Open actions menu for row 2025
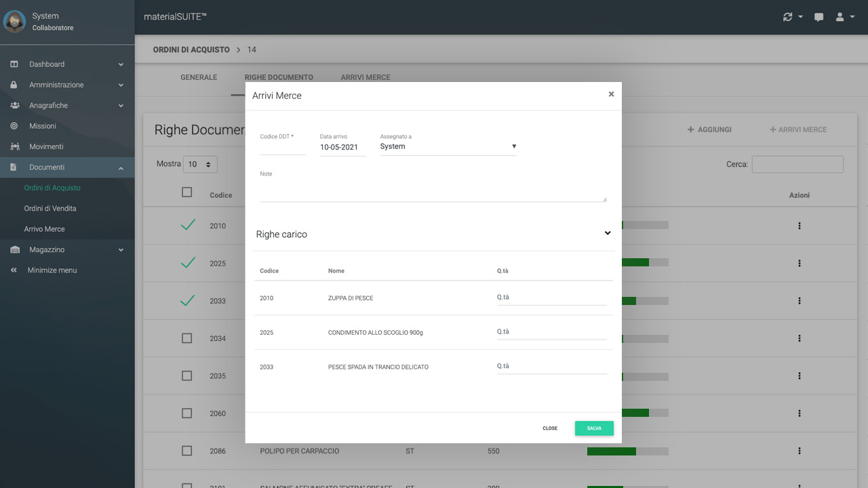This screenshot has height=488, width=868. click(800, 263)
